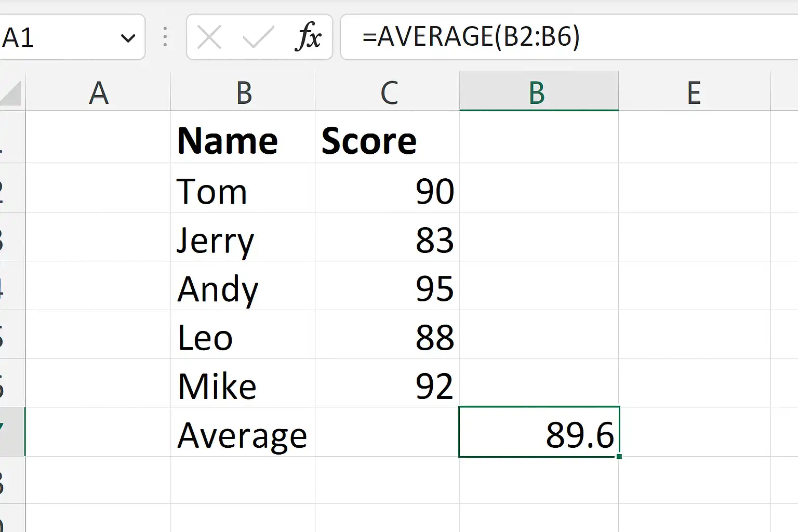798x532 pixels.
Task: Click the Cancel X icon in formula bar
Action: (209, 37)
